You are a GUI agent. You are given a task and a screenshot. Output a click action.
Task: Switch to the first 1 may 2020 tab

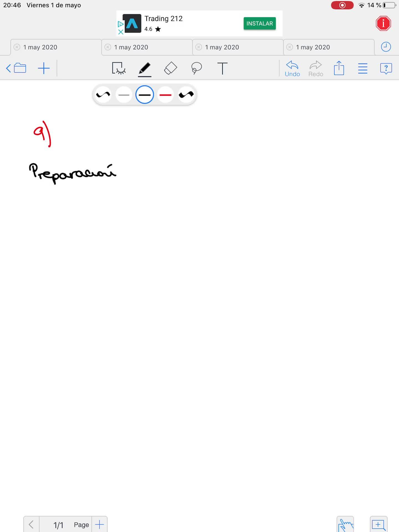[x=56, y=47]
